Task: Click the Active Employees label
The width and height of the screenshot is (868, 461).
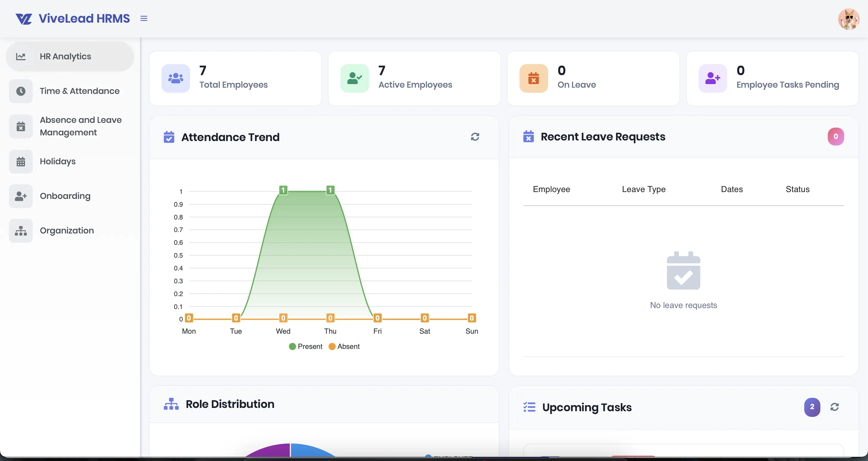Action: (415, 85)
